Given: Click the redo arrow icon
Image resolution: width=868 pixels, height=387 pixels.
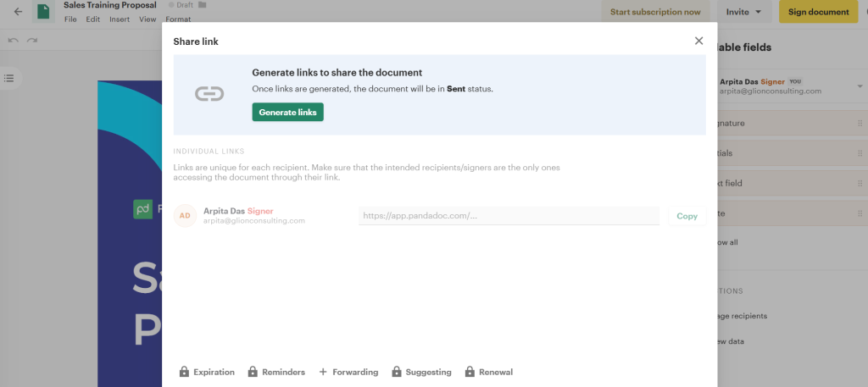Looking at the screenshot, I should click(32, 40).
